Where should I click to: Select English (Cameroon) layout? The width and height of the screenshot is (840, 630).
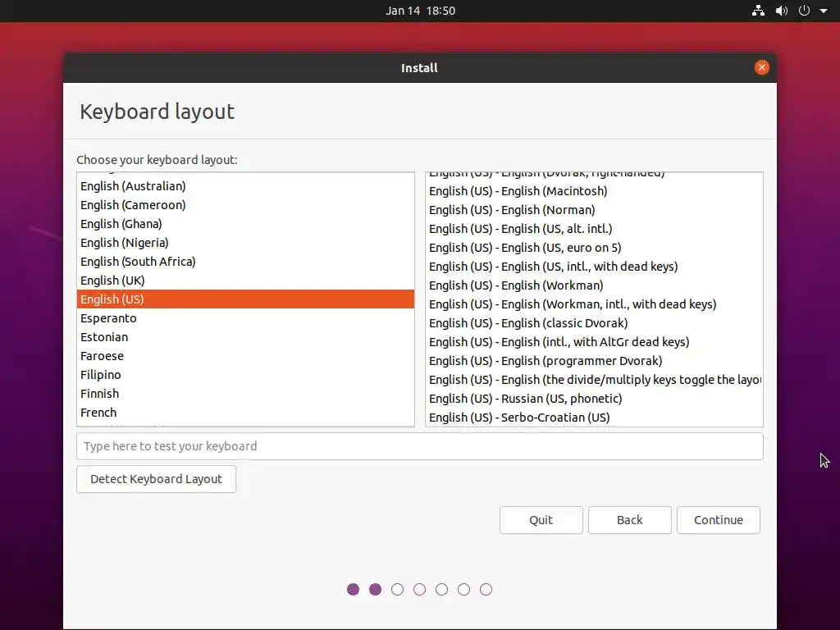[245, 204]
